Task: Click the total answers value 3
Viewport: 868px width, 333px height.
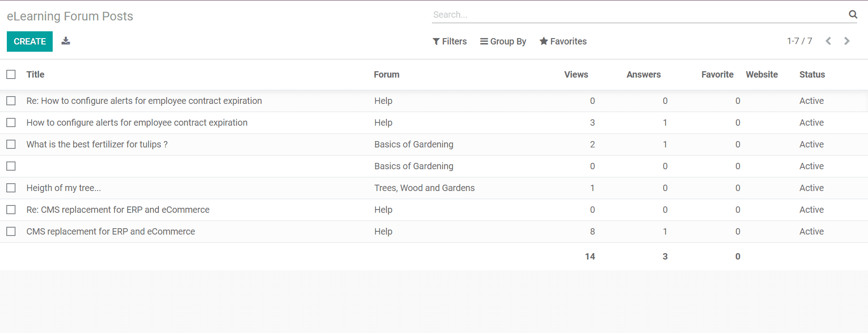Action: point(665,256)
